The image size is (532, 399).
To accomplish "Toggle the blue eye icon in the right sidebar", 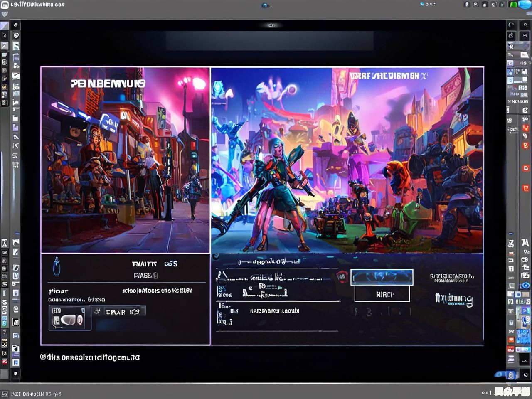I will (526, 286).
